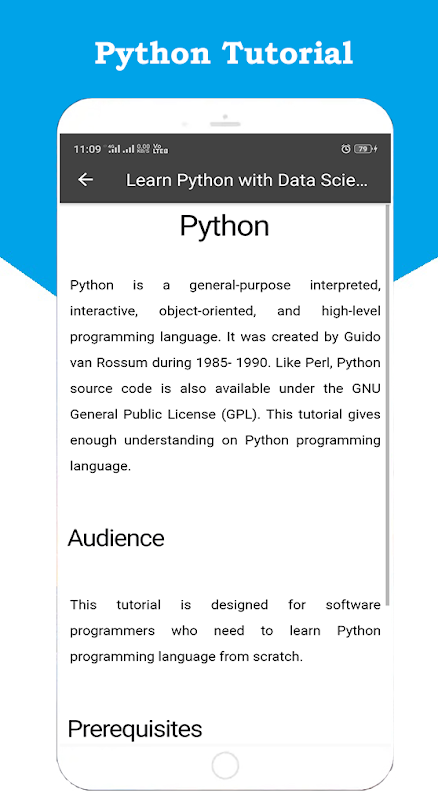Click the 'Python Tutorial' banner title
Screen dimensions: 438x800
click(x=224, y=53)
